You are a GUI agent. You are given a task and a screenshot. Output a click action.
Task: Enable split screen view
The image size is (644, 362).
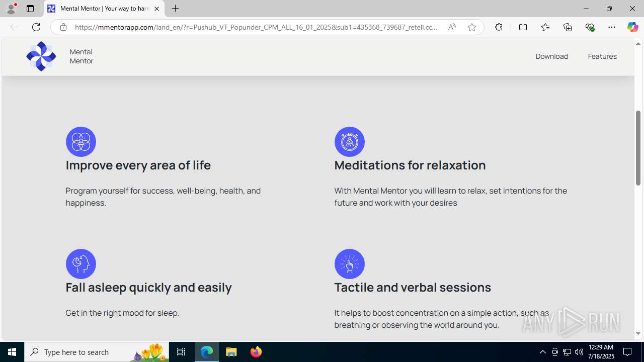point(523,27)
